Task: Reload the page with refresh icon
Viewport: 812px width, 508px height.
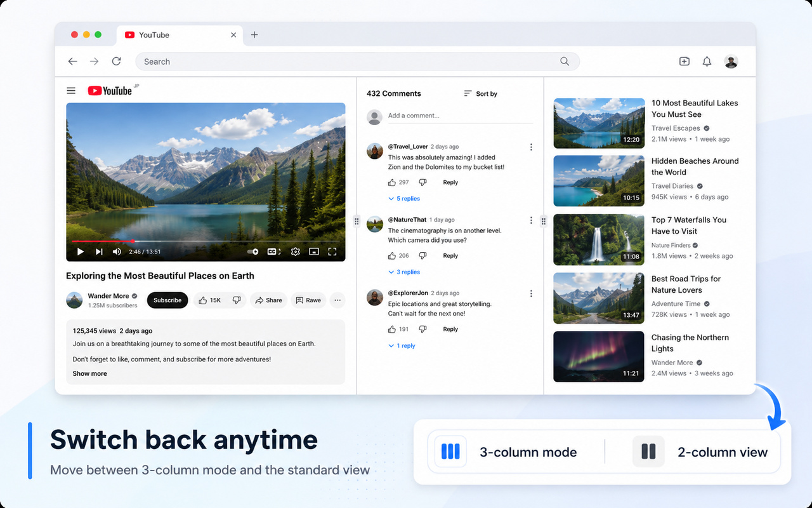Action: (116, 62)
